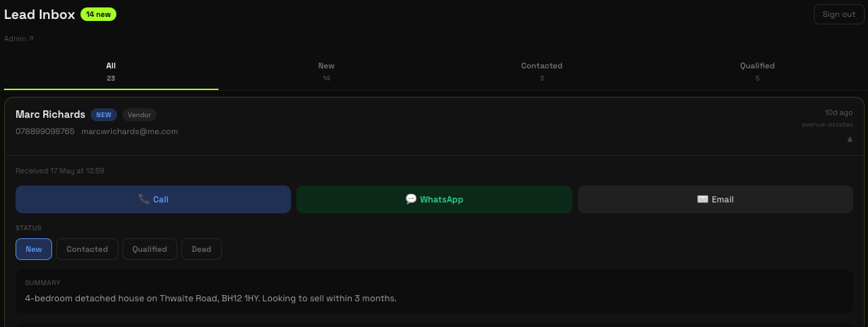Set lead status to New
The width and height of the screenshot is (868, 327).
[x=34, y=249]
